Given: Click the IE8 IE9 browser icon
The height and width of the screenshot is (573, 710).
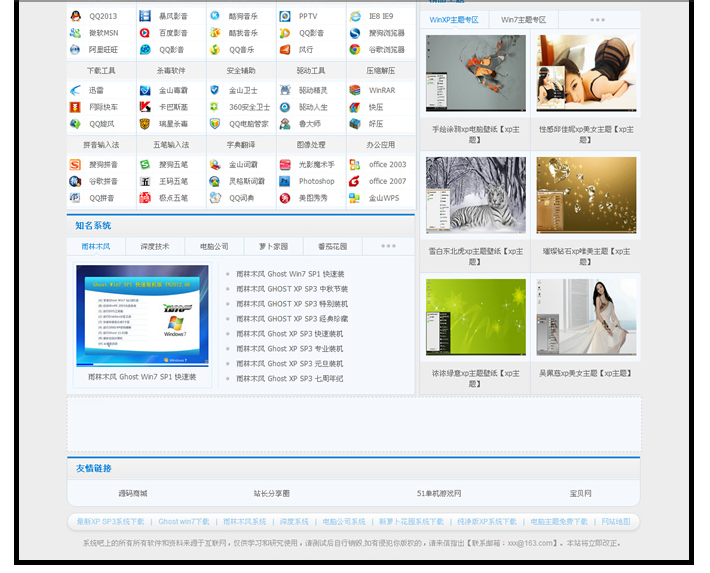Looking at the screenshot, I should (355, 16).
